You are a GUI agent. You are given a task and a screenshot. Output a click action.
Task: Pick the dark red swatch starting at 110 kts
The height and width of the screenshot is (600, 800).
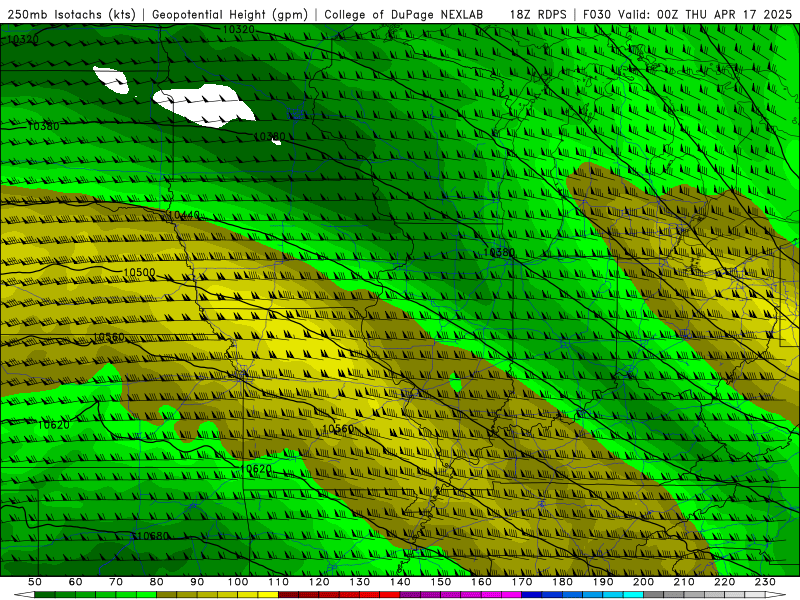[x=288, y=594]
